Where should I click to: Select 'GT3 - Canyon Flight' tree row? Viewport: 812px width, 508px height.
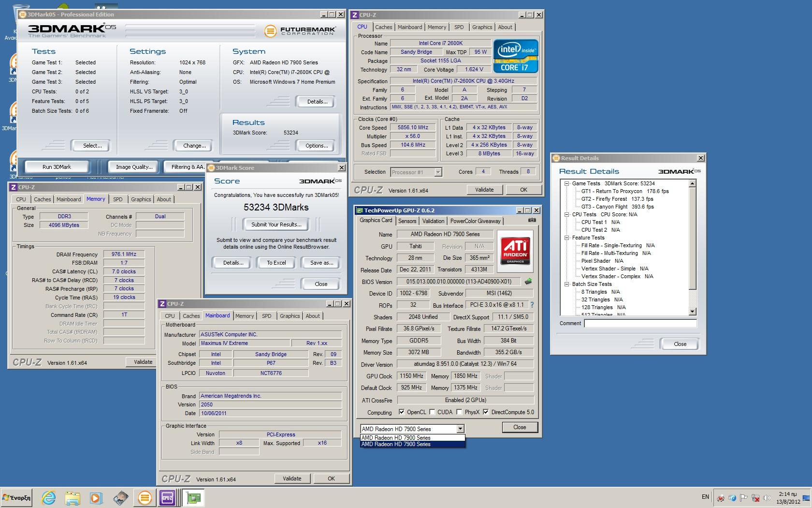click(x=617, y=207)
